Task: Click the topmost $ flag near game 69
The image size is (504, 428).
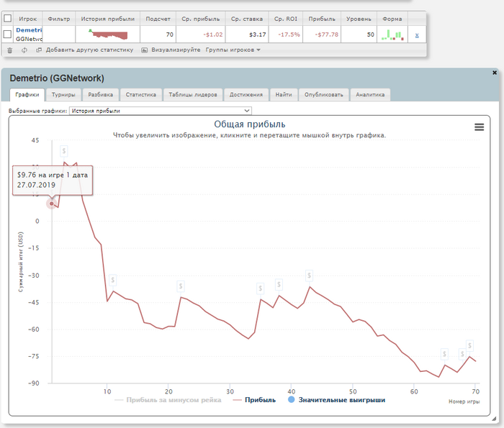Action: (x=469, y=346)
